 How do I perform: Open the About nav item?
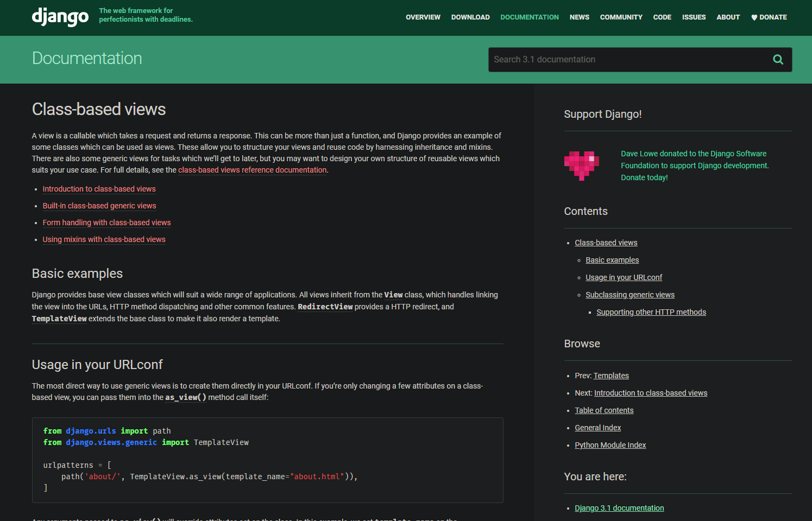click(728, 17)
